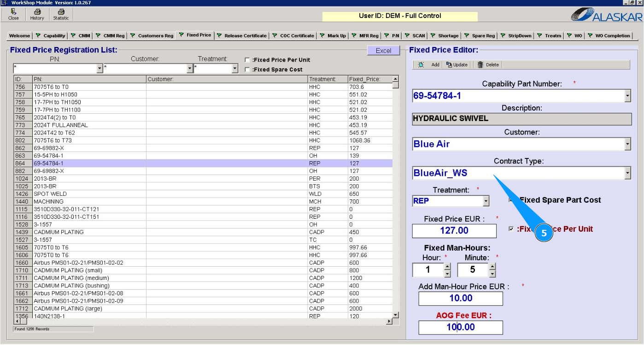Viewport: 644px width, 345px height.
Task: Toggle Fixed Spare Cost filter checkbox
Action: coord(247,70)
